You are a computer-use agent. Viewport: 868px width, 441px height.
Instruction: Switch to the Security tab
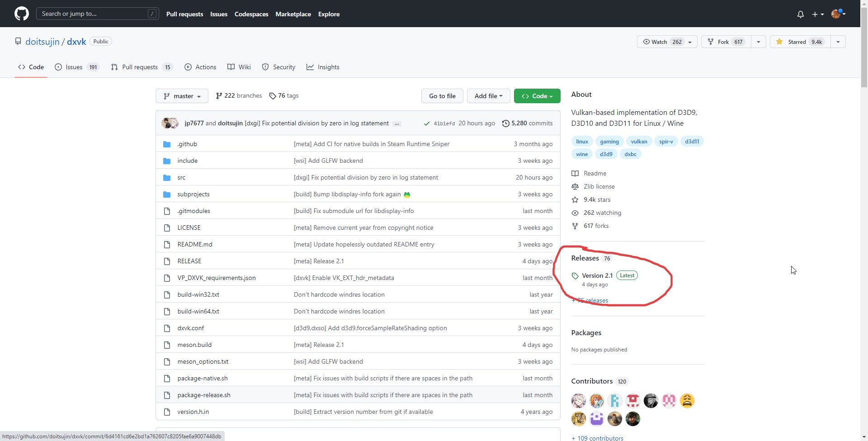coord(278,67)
